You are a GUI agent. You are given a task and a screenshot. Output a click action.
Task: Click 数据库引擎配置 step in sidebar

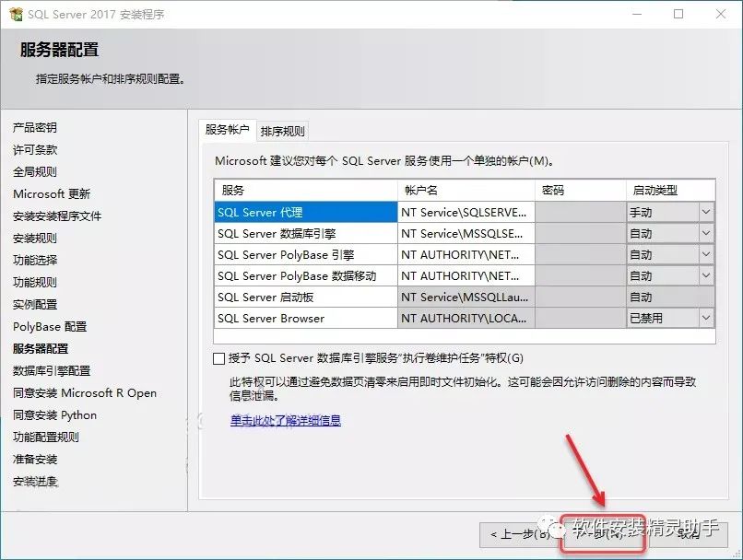(52, 370)
